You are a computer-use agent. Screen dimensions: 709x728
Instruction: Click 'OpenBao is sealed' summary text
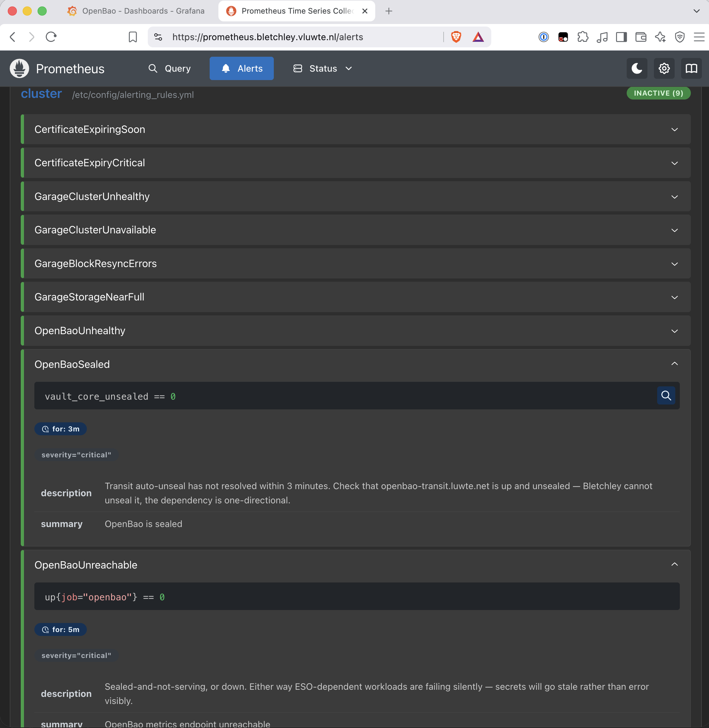point(143,524)
